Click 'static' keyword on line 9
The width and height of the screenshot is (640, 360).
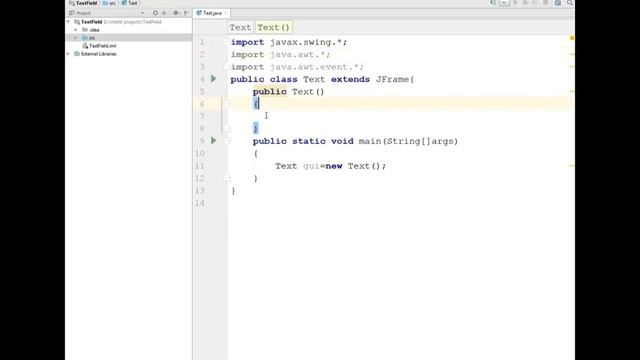click(308, 141)
